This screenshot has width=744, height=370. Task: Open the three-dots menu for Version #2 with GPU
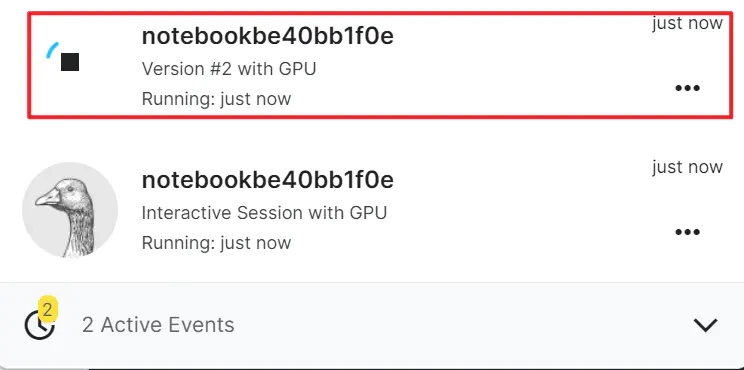(688, 88)
